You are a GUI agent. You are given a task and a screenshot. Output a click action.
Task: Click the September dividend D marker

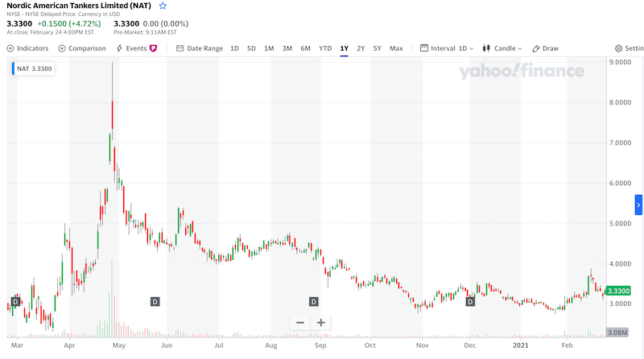click(313, 302)
